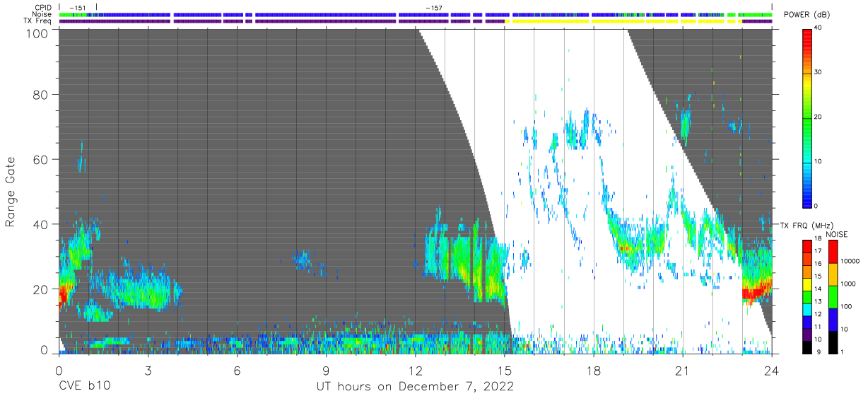Viewport: 868px width, 401px height.
Task: Pick the red swatch in NOISE legend
Action: tap(832, 252)
